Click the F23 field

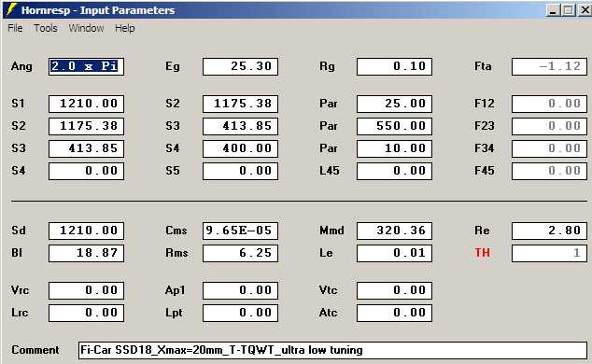click(549, 126)
